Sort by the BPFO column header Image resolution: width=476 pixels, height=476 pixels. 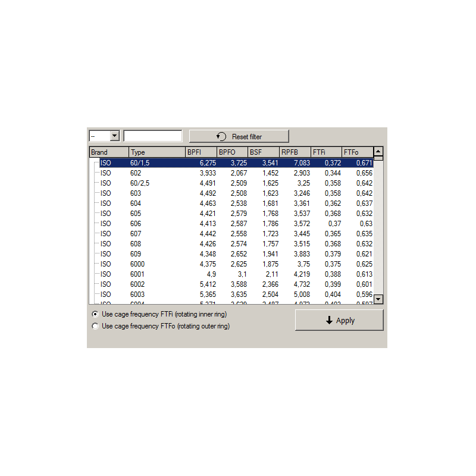point(232,152)
